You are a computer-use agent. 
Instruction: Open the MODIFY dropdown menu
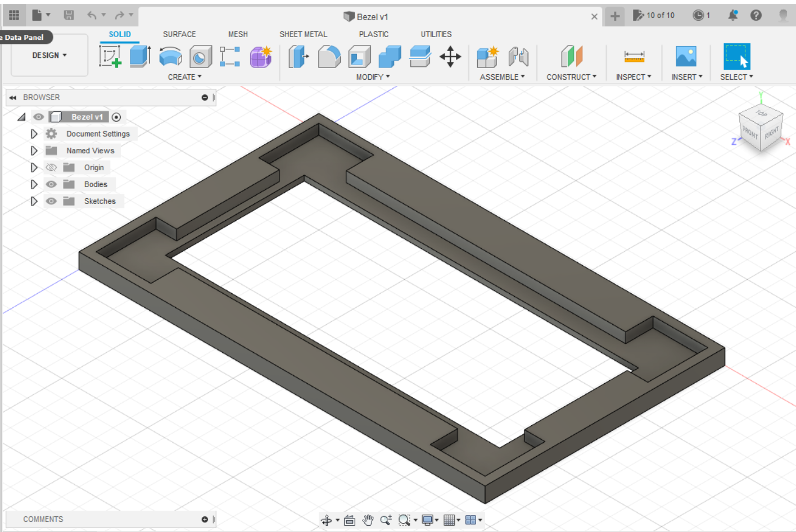(373, 77)
